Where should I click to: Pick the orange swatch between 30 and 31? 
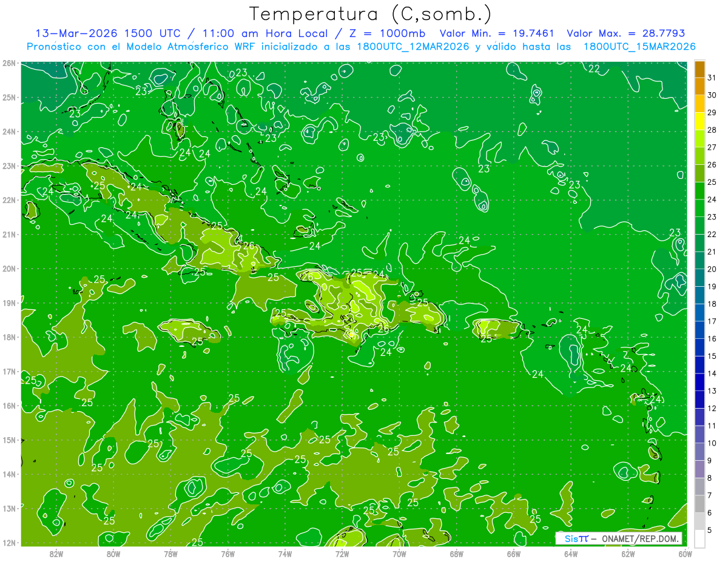(699, 87)
